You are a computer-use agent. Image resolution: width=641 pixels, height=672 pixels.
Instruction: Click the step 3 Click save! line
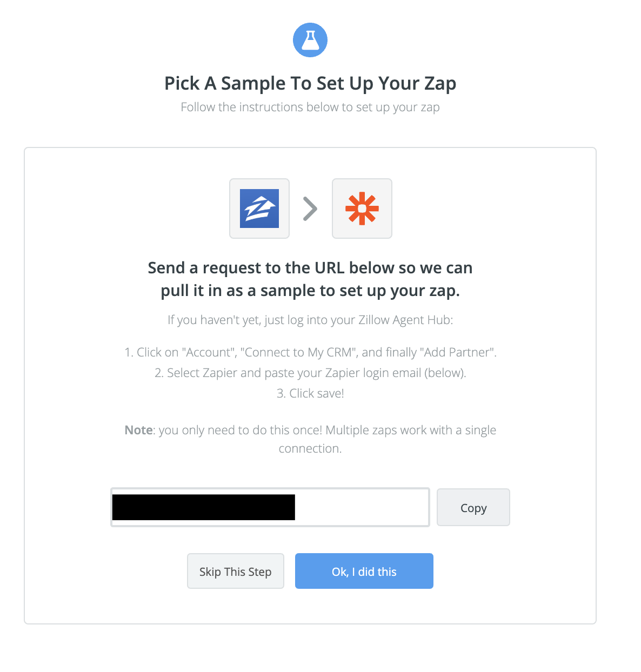(x=310, y=393)
